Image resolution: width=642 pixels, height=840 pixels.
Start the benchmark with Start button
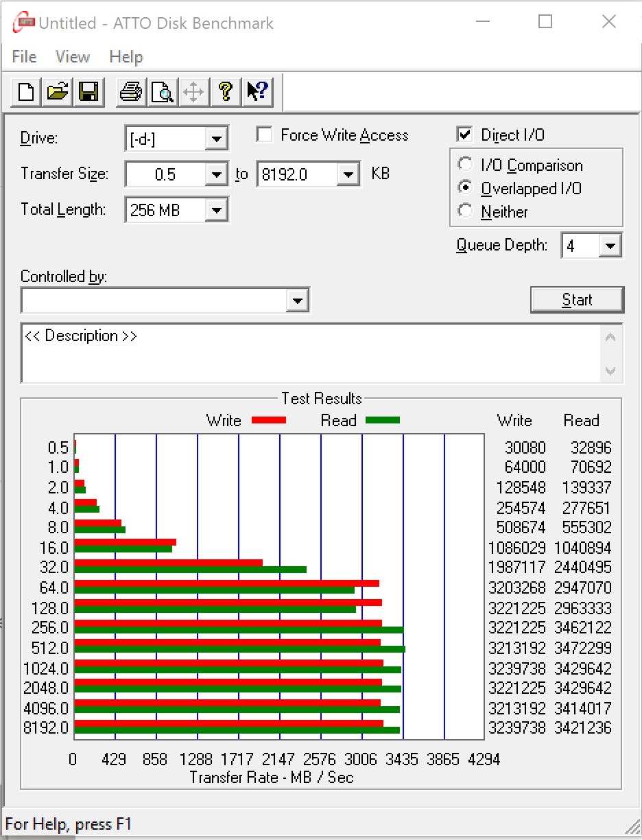coord(577,300)
